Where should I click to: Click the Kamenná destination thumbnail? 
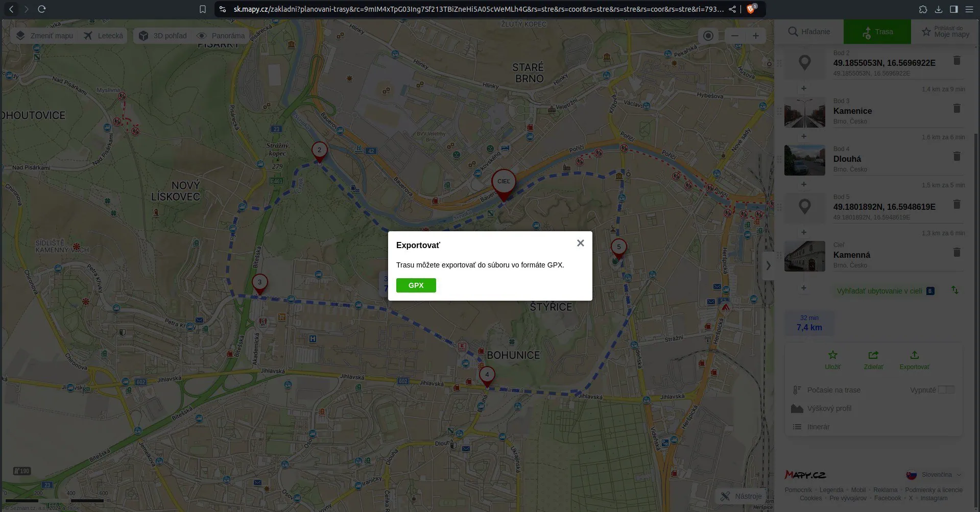tap(804, 256)
